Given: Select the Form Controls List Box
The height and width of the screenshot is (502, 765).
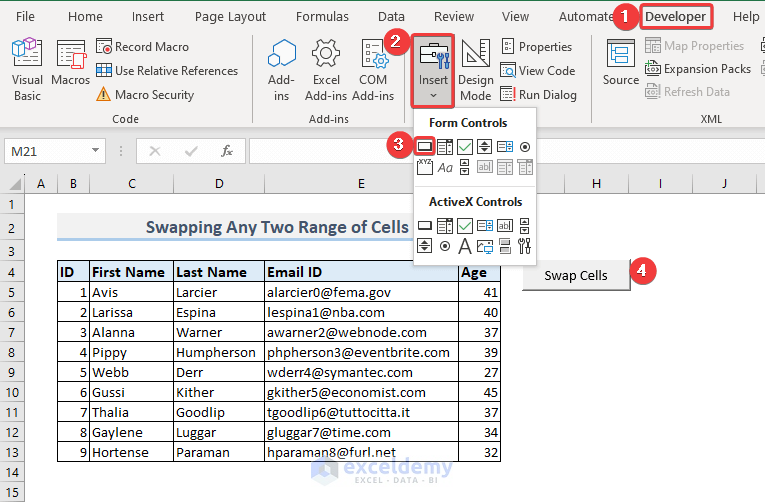Looking at the screenshot, I should click(x=504, y=146).
